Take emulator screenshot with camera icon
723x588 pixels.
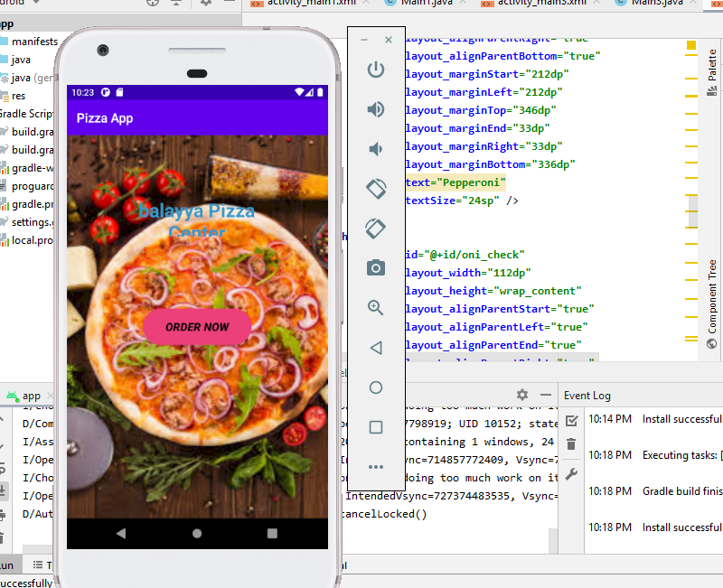(x=376, y=267)
